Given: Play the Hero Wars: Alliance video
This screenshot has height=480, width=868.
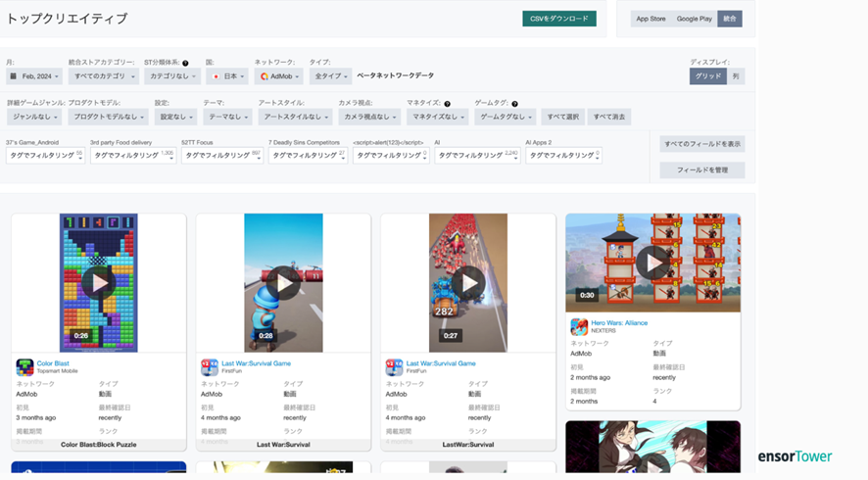Looking at the screenshot, I should point(652,262).
